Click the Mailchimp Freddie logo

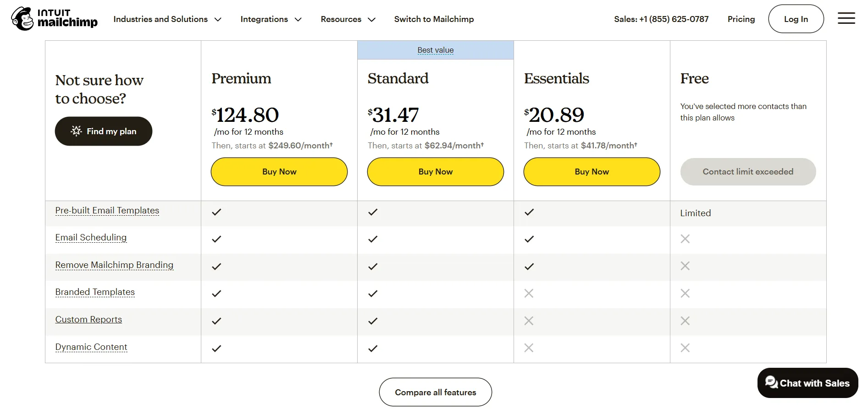point(22,19)
